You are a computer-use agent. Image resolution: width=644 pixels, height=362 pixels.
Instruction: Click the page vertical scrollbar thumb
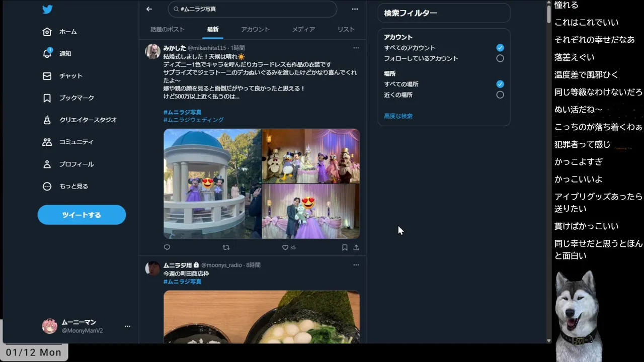click(x=549, y=13)
